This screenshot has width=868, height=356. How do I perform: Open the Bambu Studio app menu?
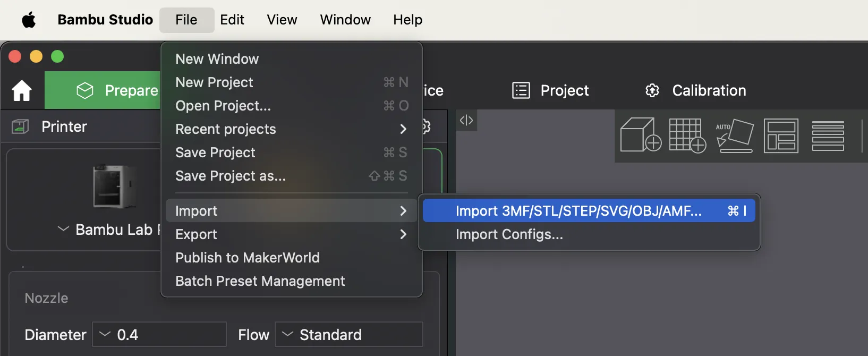(105, 20)
